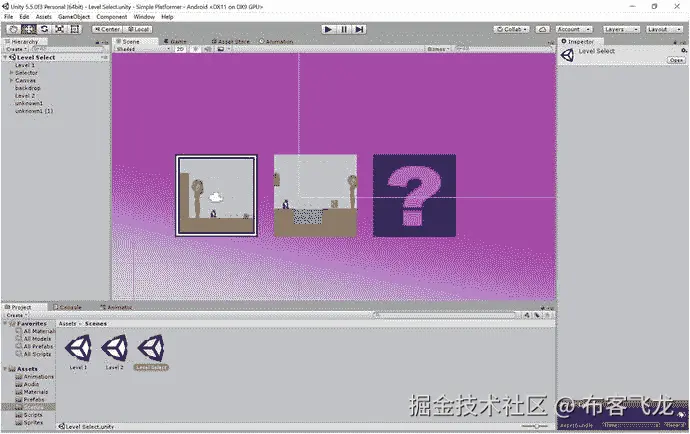Select the Scene tab

pyautogui.click(x=128, y=41)
